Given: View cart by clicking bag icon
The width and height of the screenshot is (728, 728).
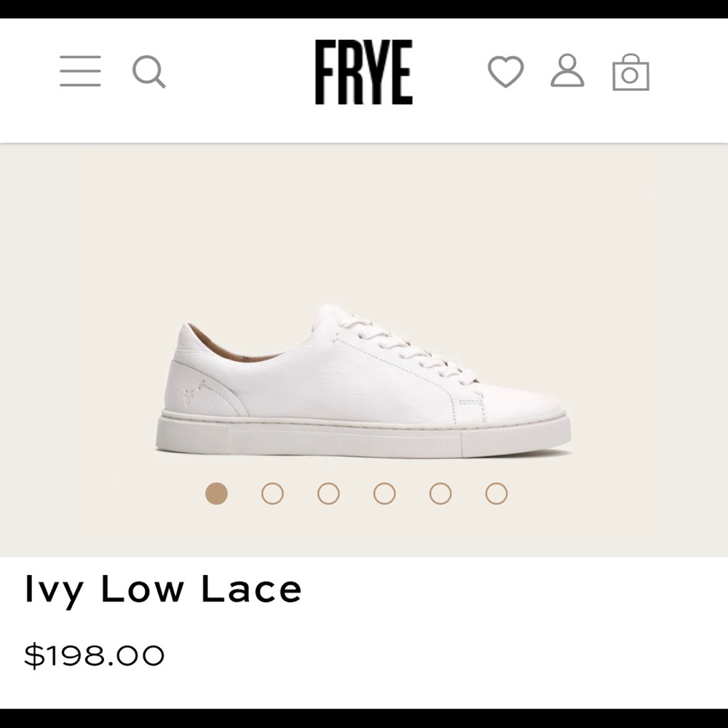Looking at the screenshot, I should click(630, 73).
